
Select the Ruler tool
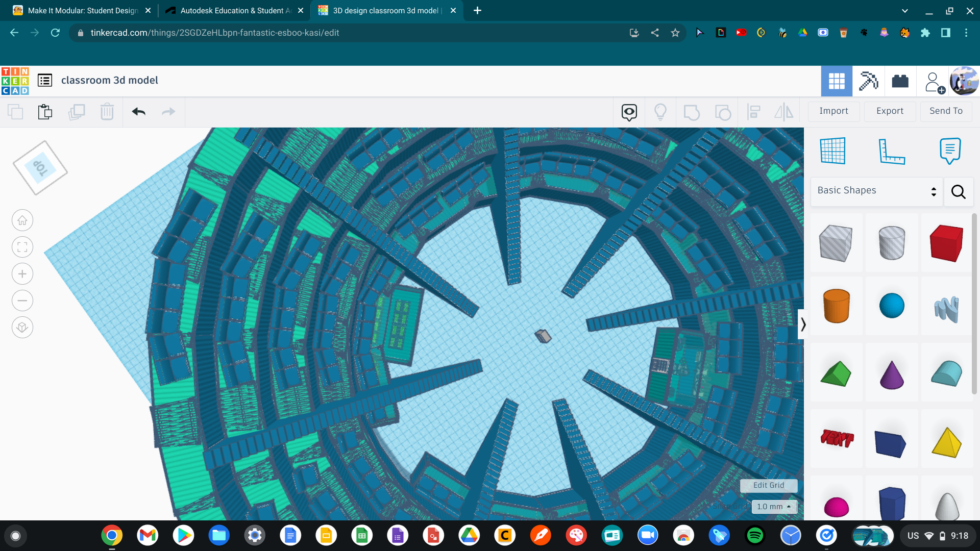pos(892,151)
